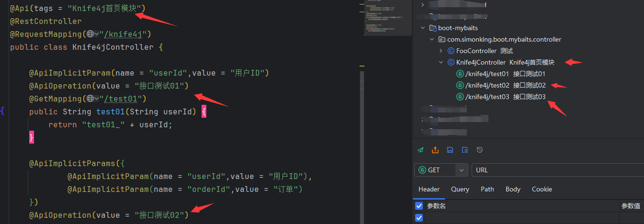
Task: Click the URL input field
Action: (558, 170)
